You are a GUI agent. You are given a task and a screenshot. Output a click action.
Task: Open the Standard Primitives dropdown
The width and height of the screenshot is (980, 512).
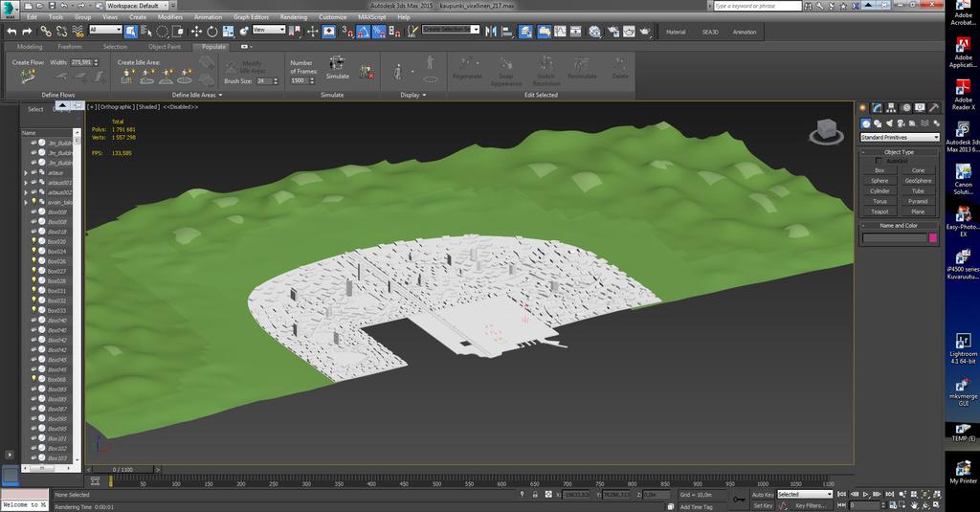pyautogui.click(x=900, y=137)
